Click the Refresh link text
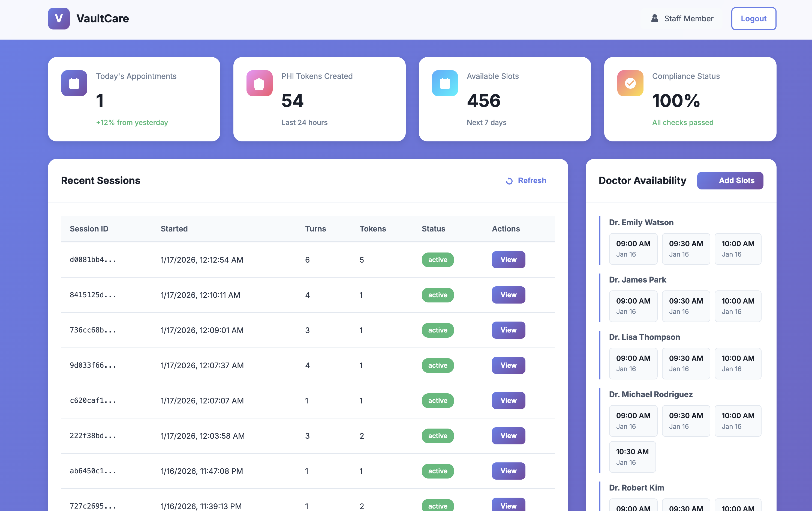 point(532,181)
